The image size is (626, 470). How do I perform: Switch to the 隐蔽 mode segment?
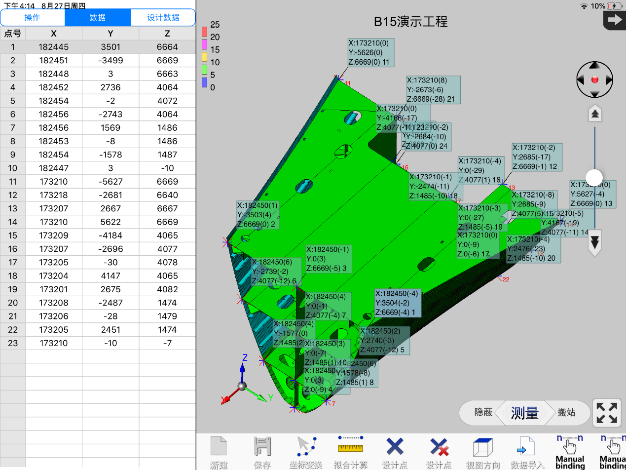(483, 413)
